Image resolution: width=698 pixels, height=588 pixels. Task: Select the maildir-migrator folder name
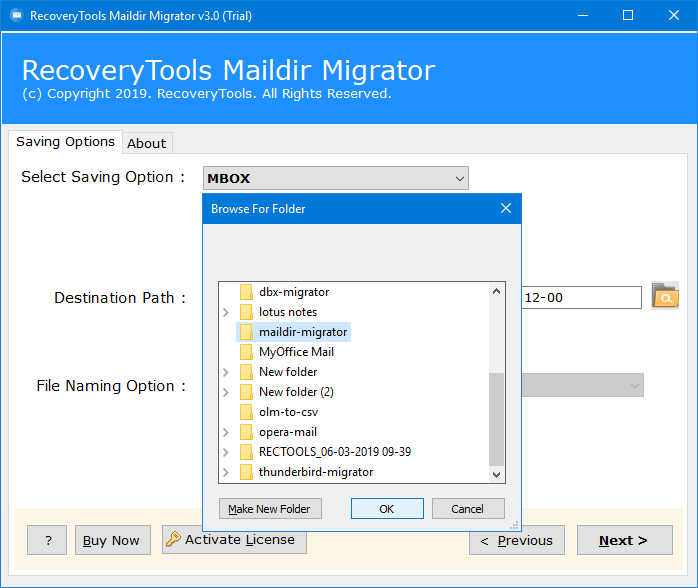303,332
